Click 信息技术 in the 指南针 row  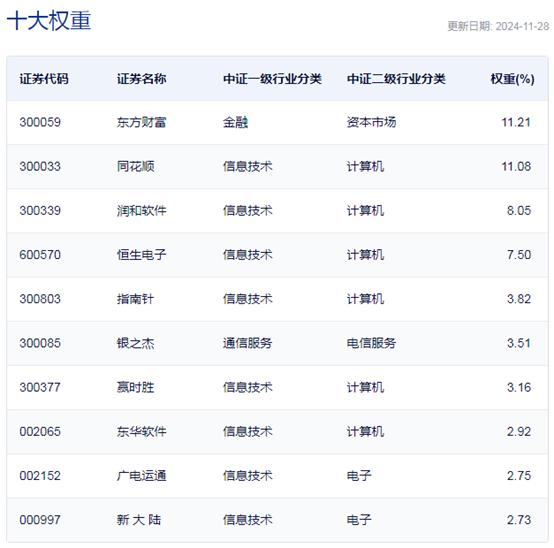(x=247, y=299)
